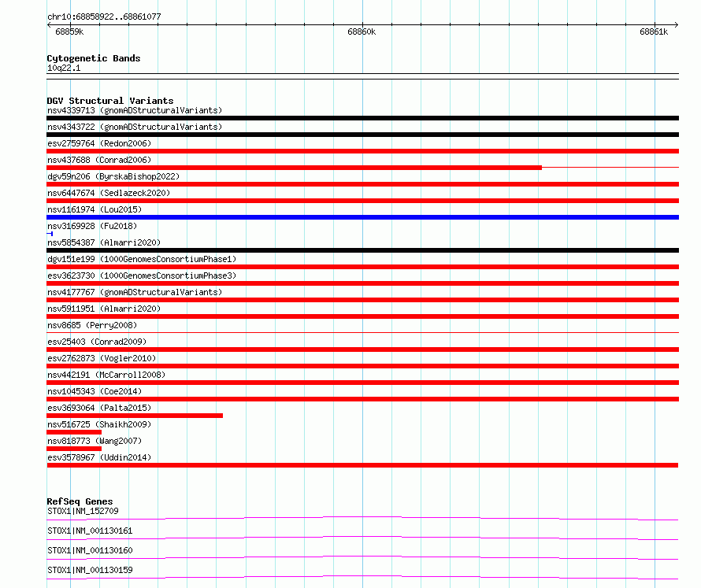Click the Cytogenetic Bands track title
This screenshot has width=701, height=588.
tap(94, 58)
